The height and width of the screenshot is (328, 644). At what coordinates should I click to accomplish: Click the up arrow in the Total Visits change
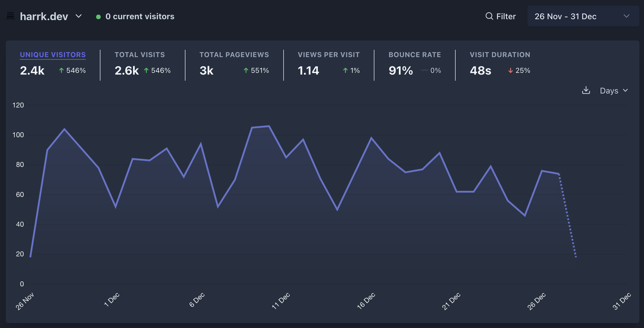coord(146,70)
